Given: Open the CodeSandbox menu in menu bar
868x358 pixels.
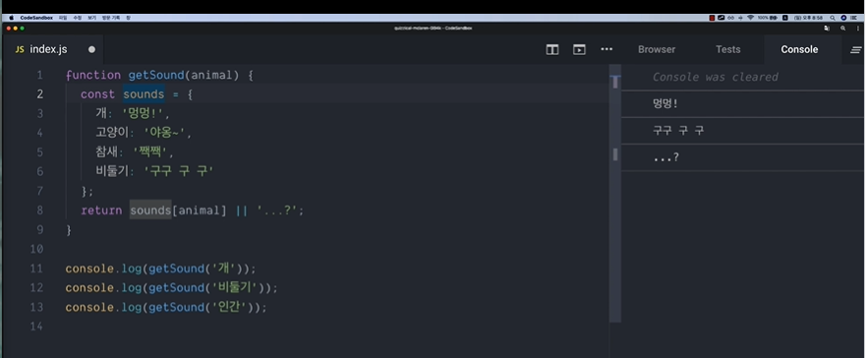Looking at the screenshot, I should [36, 18].
